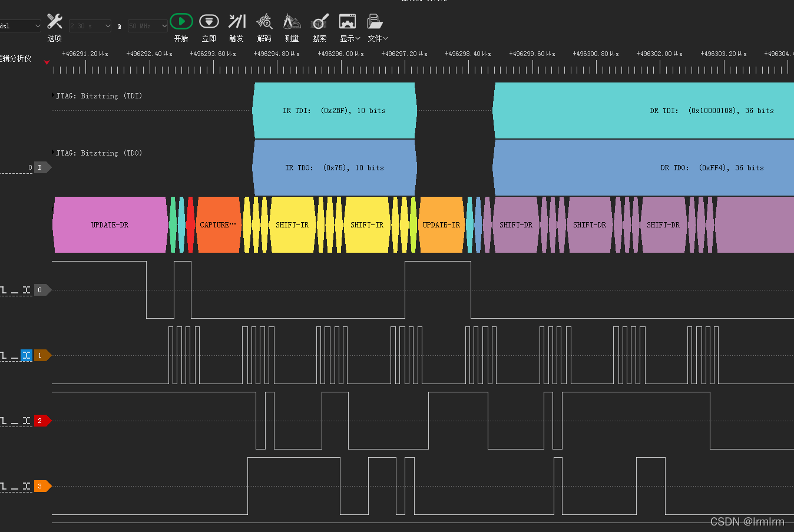Open the 文件 file menu icon

tap(375, 21)
